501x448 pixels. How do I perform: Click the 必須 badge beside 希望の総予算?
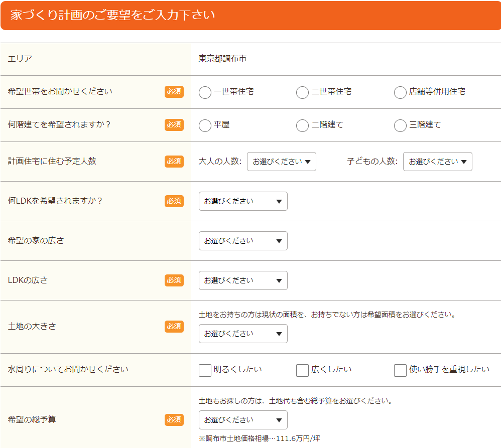(174, 420)
